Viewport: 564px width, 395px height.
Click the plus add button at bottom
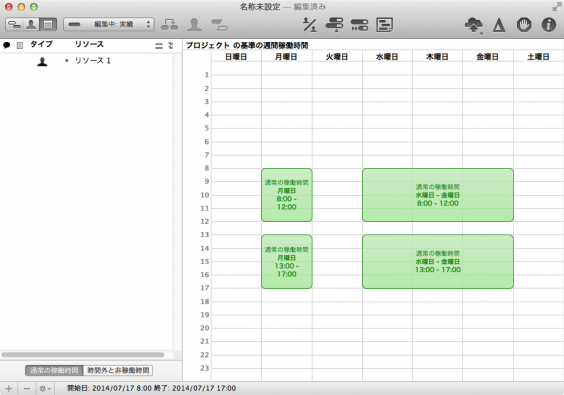9,389
